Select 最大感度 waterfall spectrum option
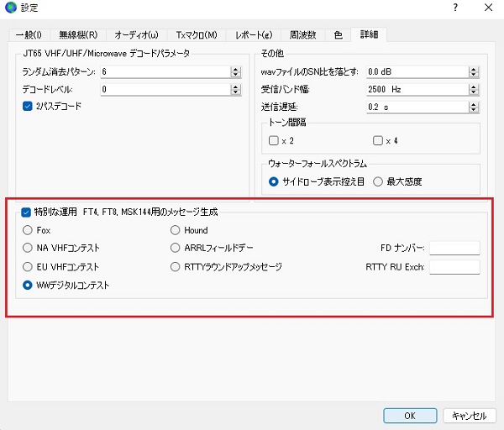Viewport: 504px width, 430px height. pos(378,181)
